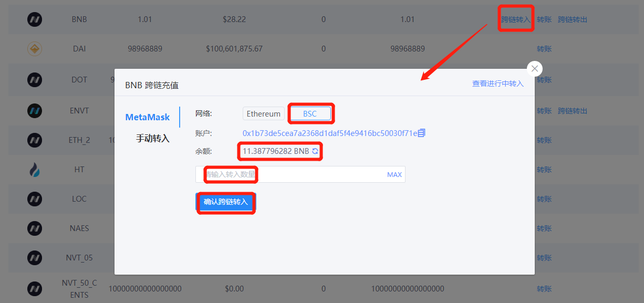Switch to the MetaMask tab
Screen dimensions: 644x303
tap(147, 117)
